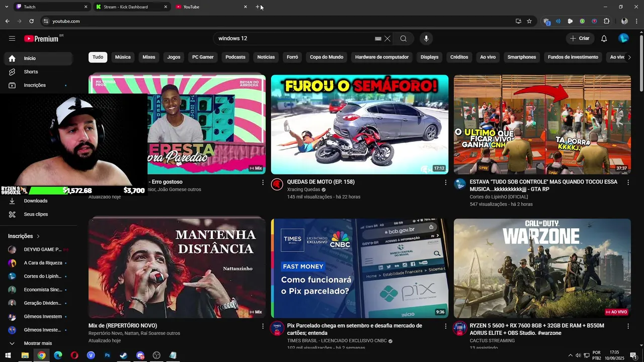The height and width of the screenshot is (362, 644).
Task: Click the search magnifier button
Action: click(404, 39)
